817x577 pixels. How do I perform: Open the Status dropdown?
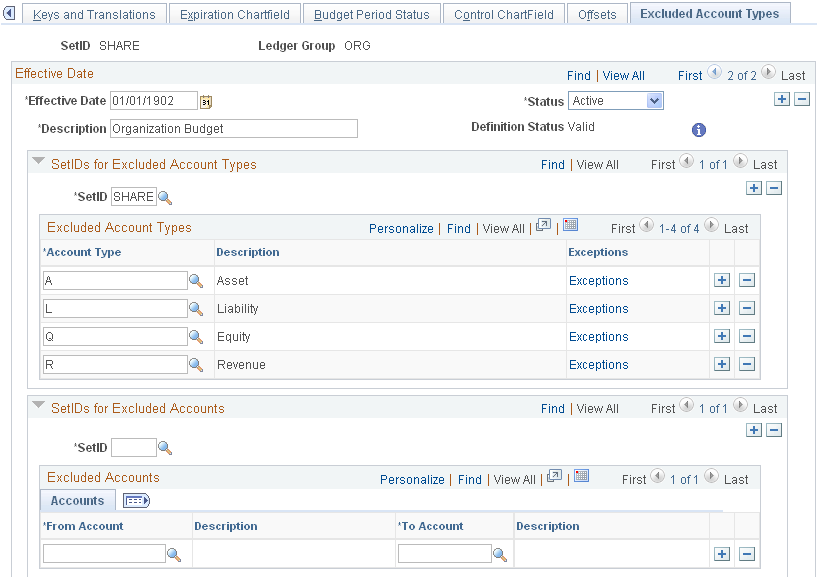pyautogui.click(x=616, y=101)
